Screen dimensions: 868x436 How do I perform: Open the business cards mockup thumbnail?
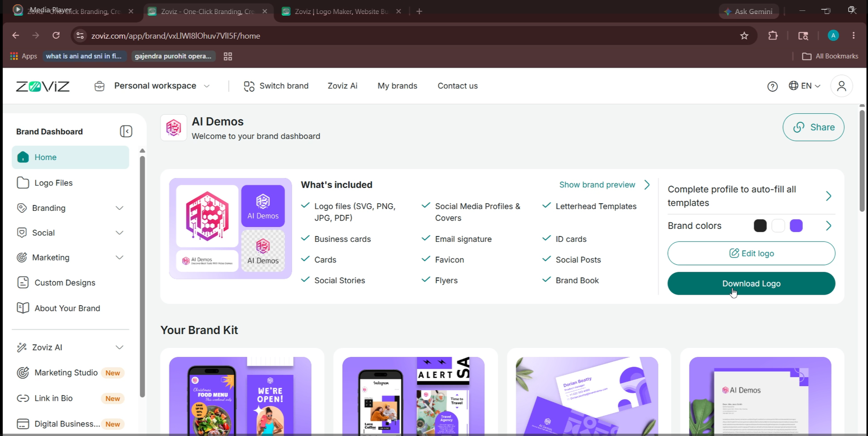(x=587, y=396)
